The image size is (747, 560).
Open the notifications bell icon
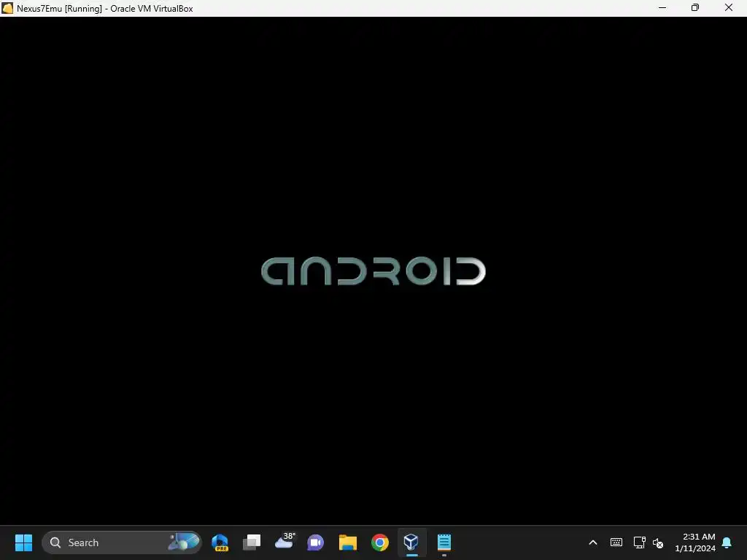(x=727, y=542)
